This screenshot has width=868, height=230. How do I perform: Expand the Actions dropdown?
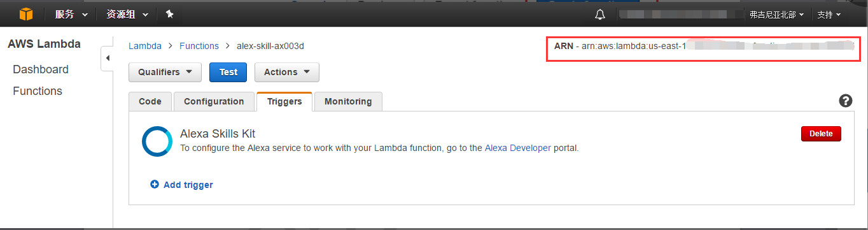pyautogui.click(x=287, y=72)
